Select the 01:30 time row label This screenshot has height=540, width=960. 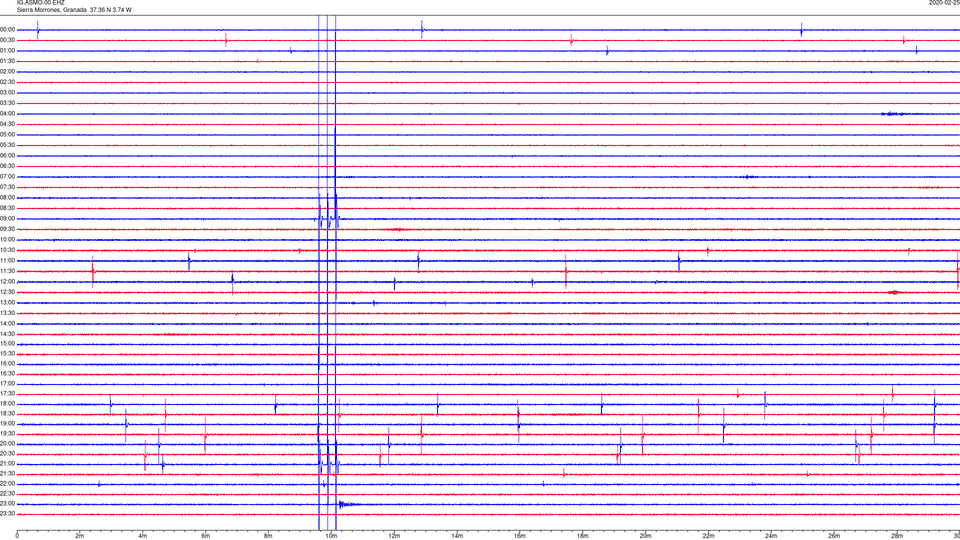[x=8, y=61]
